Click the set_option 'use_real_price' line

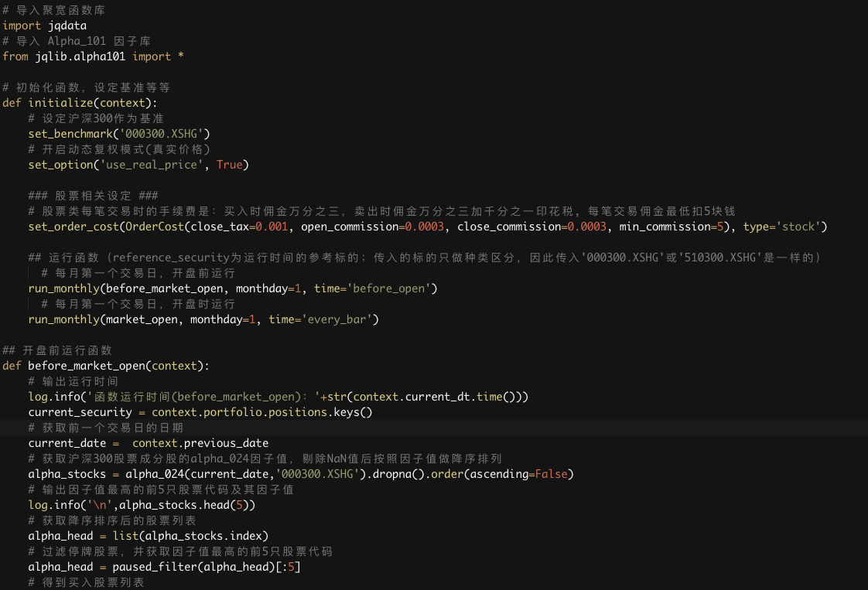(138, 165)
